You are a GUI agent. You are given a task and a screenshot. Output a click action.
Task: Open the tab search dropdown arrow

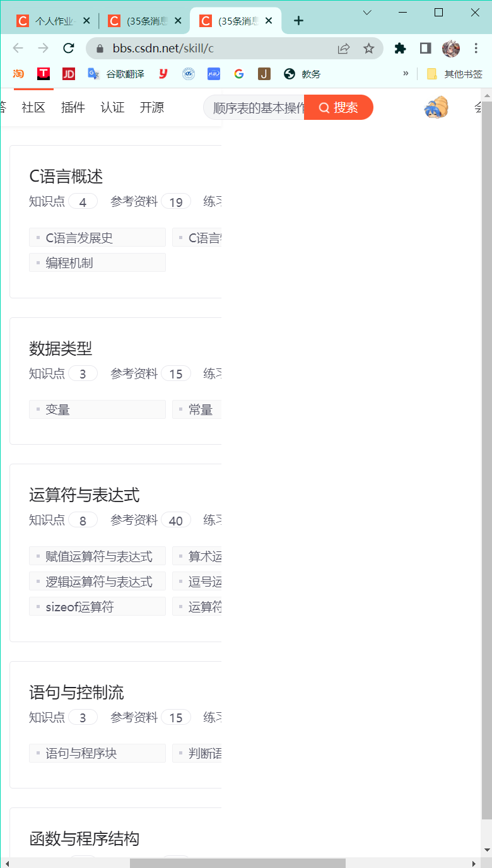(x=367, y=13)
